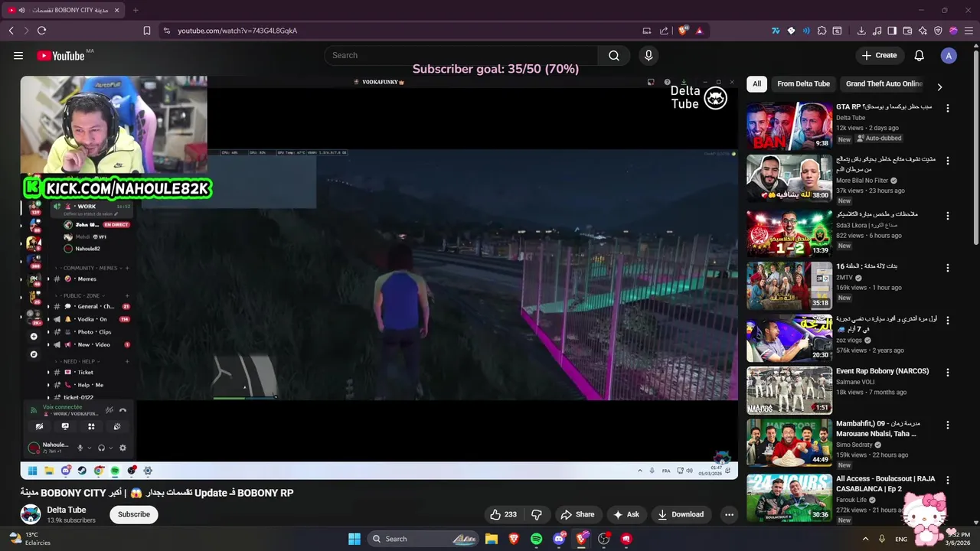Viewport: 980px width, 551px height.
Task: Open the Event Rap Bobony thumbnail
Action: coord(789,390)
